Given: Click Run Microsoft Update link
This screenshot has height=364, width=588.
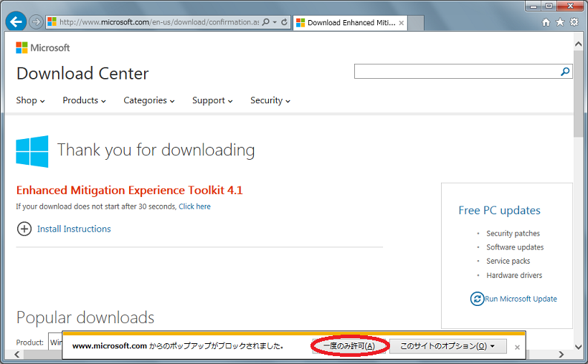Looking at the screenshot, I should click(x=521, y=299).
